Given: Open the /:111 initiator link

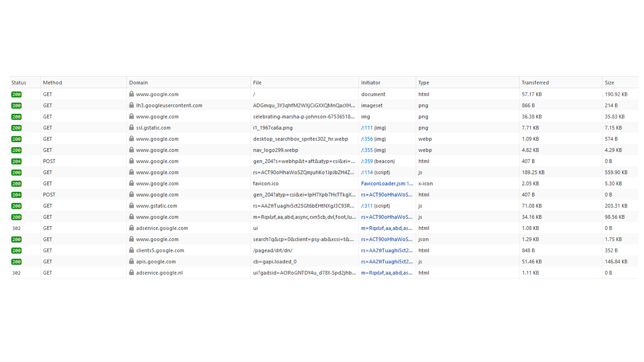Looking at the screenshot, I should point(367,128).
